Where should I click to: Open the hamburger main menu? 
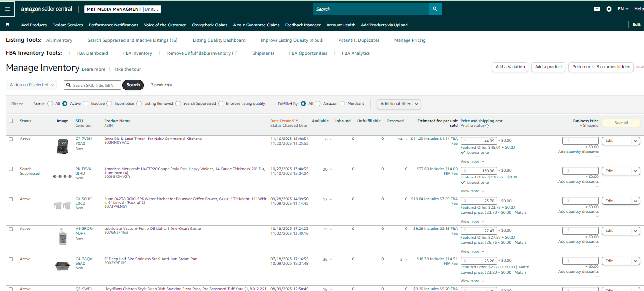[x=7, y=9]
